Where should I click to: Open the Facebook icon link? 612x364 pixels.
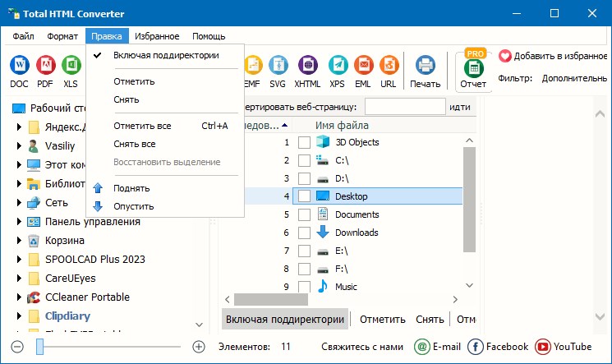point(476,347)
